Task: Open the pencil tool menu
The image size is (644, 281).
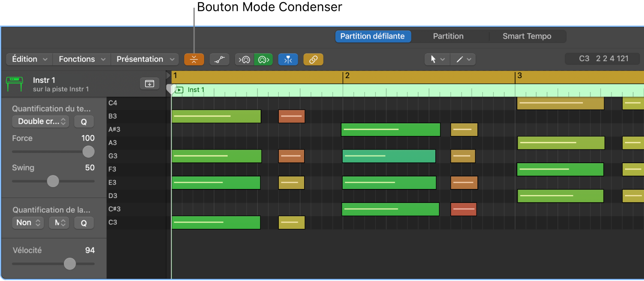Action: point(463,59)
